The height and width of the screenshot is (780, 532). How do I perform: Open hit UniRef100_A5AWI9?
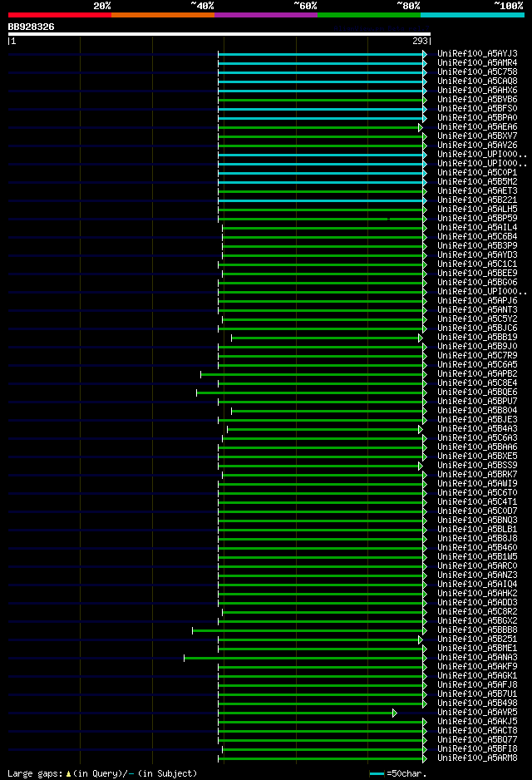(x=477, y=483)
